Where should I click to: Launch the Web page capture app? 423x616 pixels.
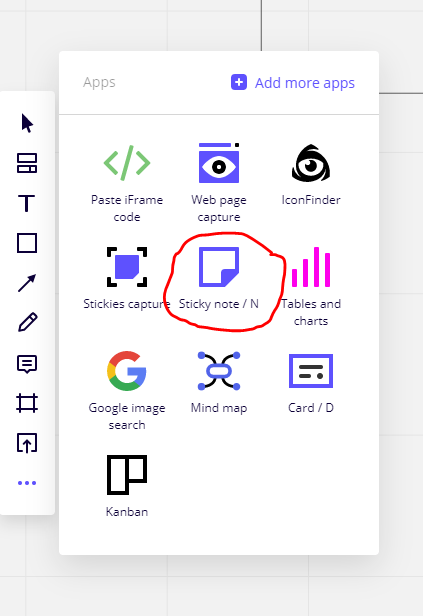point(219,183)
